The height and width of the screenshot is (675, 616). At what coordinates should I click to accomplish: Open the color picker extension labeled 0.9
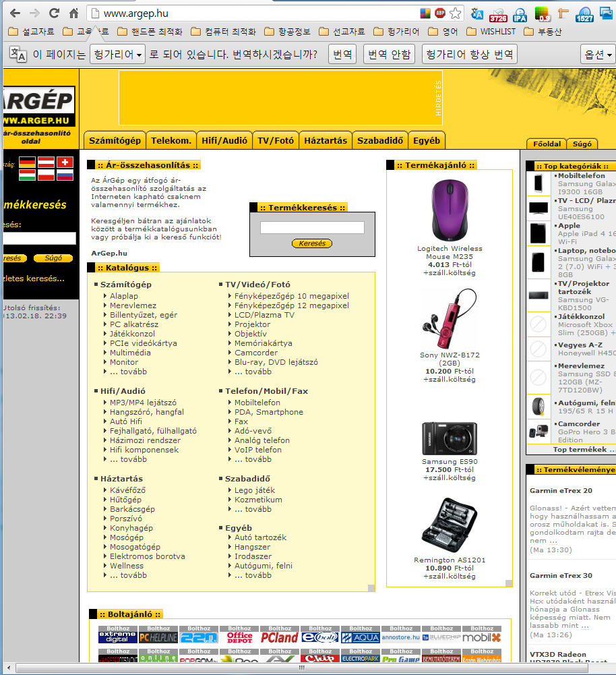(543, 15)
